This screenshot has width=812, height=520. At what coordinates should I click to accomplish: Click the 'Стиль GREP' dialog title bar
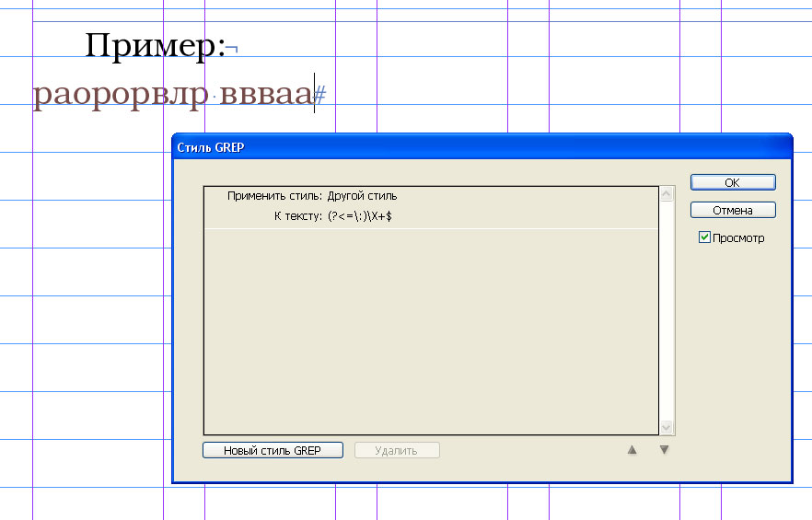tap(481, 147)
